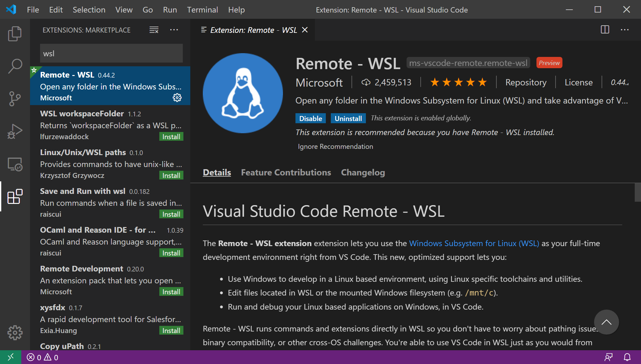Click the Extensions icon in the activity bar

[x=15, y=196]
